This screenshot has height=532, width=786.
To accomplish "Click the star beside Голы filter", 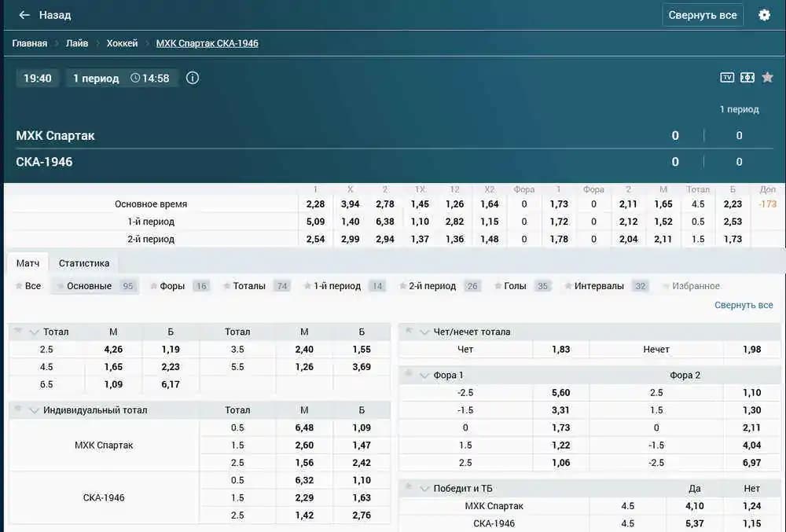I will [x=498, y=286].
